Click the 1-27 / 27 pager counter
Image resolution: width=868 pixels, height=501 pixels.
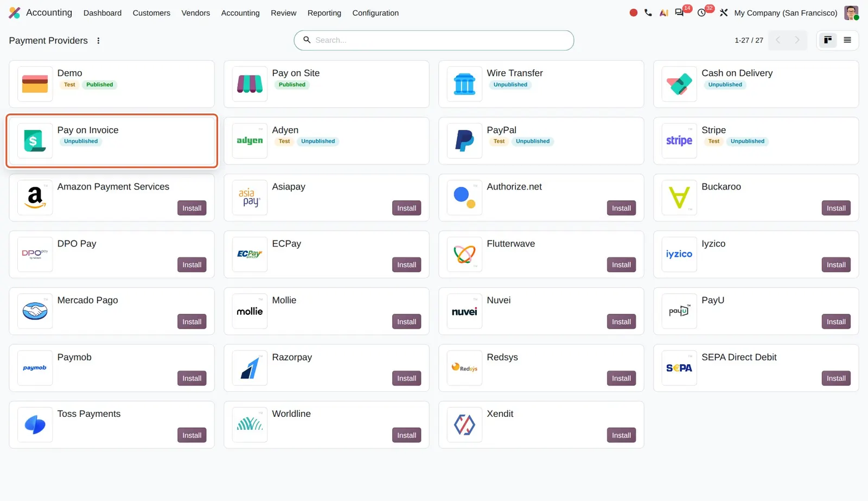pyautogui.click(x=749, y=40)
